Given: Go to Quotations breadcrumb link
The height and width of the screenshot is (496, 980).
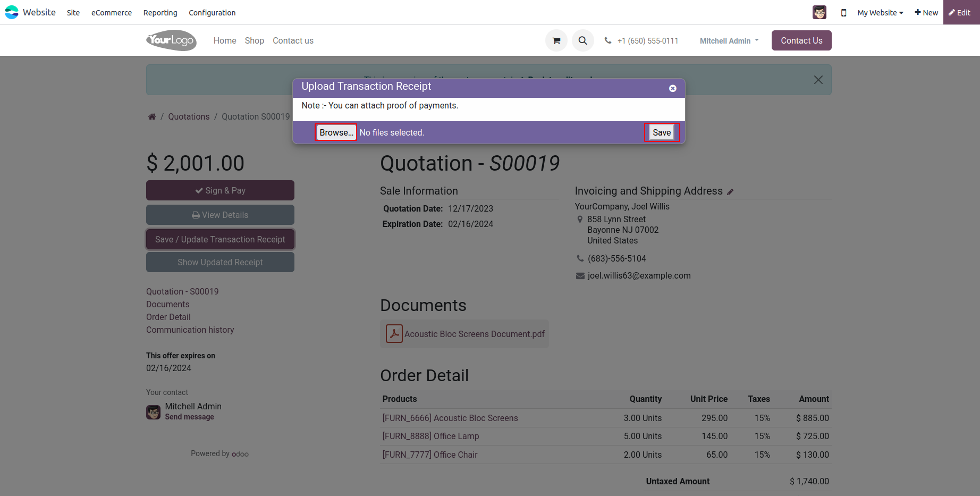Looking at the screenshot, I should click(189, 117).
